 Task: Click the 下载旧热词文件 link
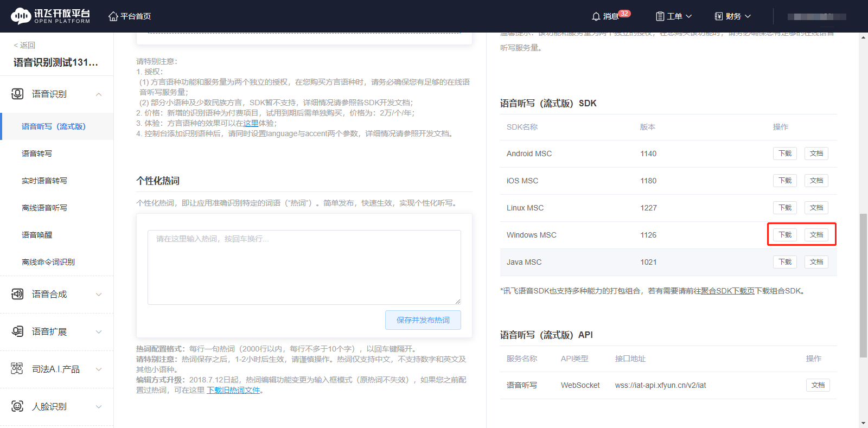[233, 390]
